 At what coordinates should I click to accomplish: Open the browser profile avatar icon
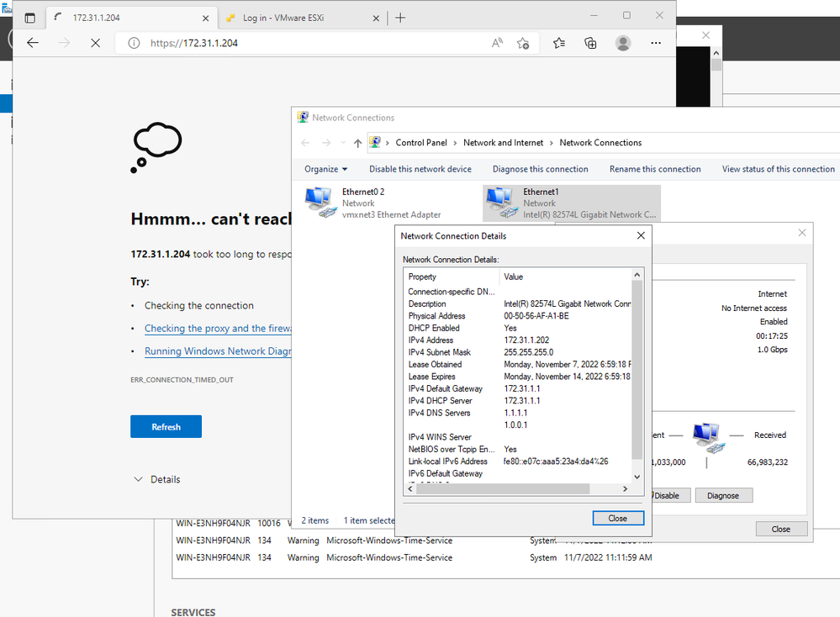[623, 43]
